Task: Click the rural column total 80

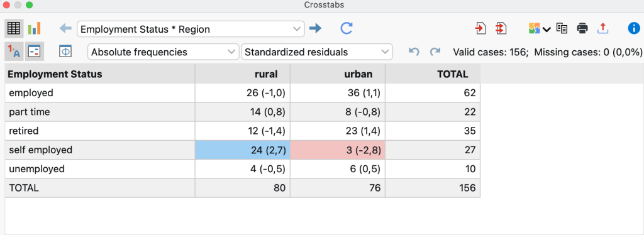Action: [x=242, y=188]
